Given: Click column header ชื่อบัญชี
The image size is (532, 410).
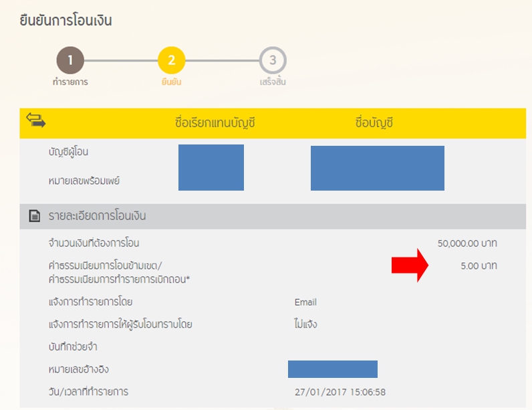Looking at the screenshot, I should tap(374, 123).
